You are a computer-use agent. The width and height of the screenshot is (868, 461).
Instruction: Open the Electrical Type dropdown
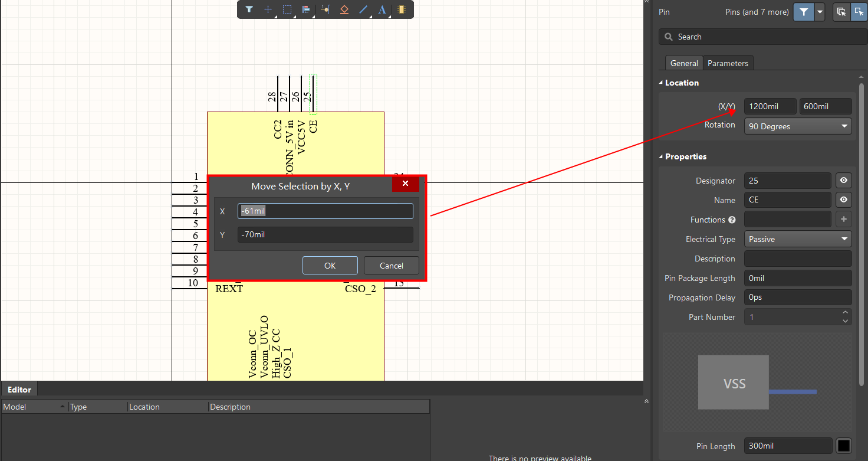click(797, 239)
